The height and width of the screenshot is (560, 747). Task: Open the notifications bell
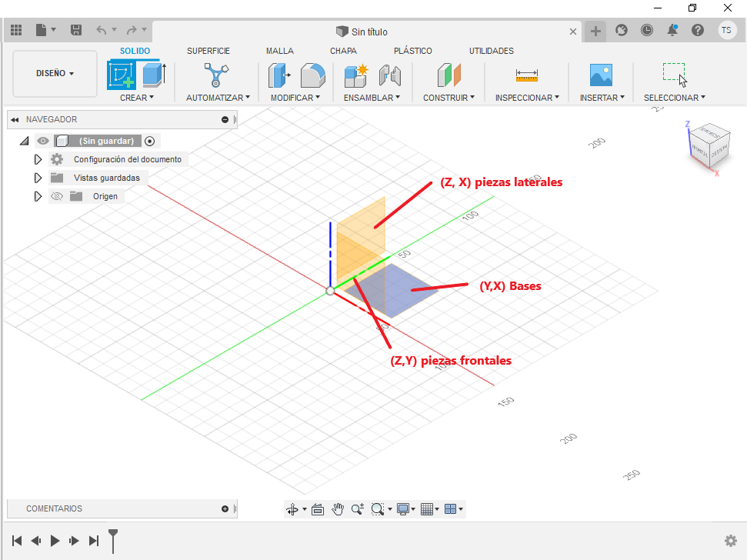(x=672, y=31)
